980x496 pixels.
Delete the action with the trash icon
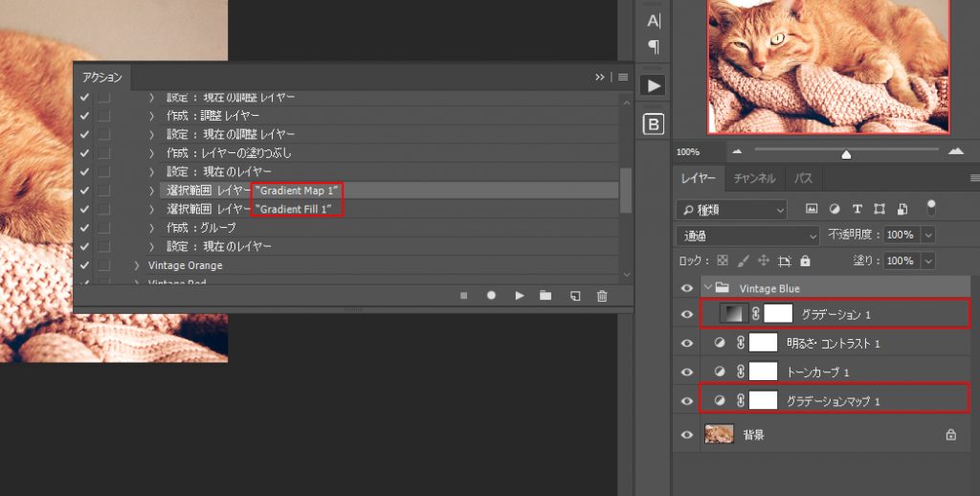[x=602, y=296]
